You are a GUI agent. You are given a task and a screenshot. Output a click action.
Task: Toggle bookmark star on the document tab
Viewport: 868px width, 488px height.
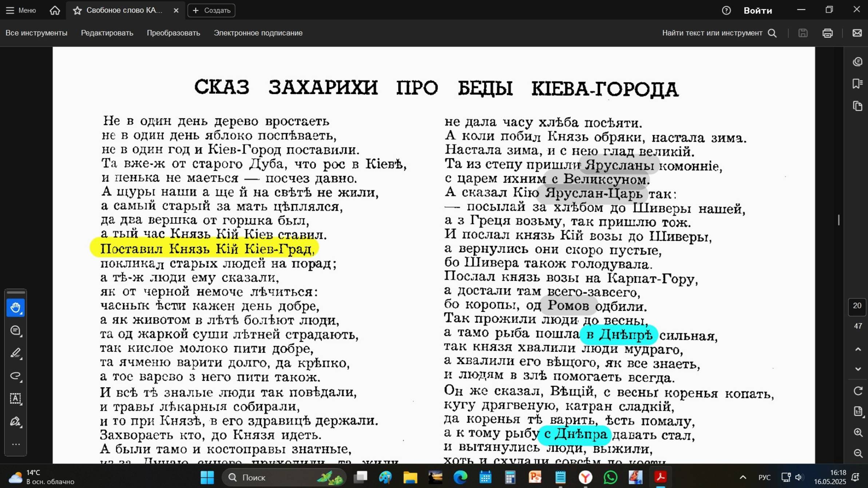[77, 11]
